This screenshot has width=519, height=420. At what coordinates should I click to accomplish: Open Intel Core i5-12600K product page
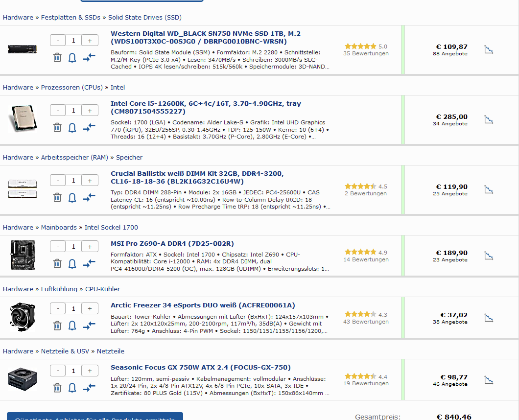tap(206, 107)
